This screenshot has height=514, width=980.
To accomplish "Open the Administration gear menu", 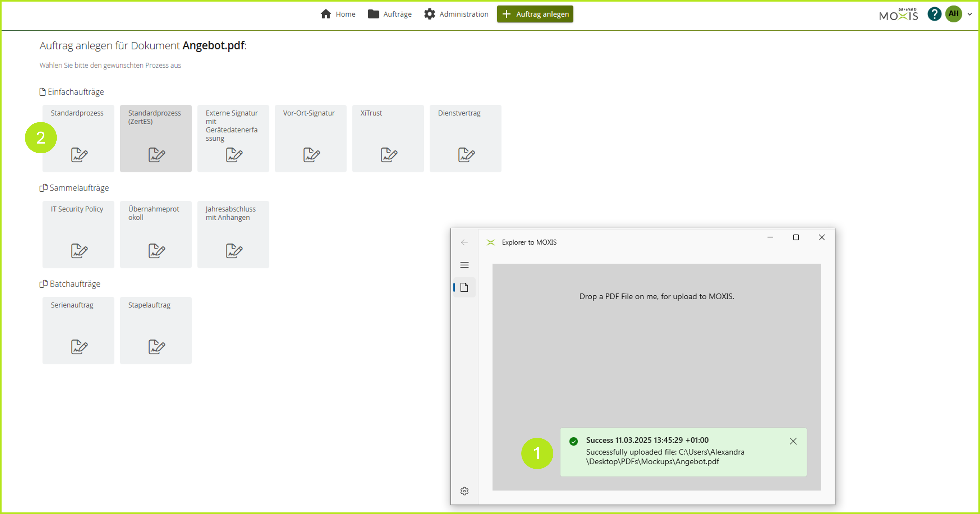I will [456, 14].
